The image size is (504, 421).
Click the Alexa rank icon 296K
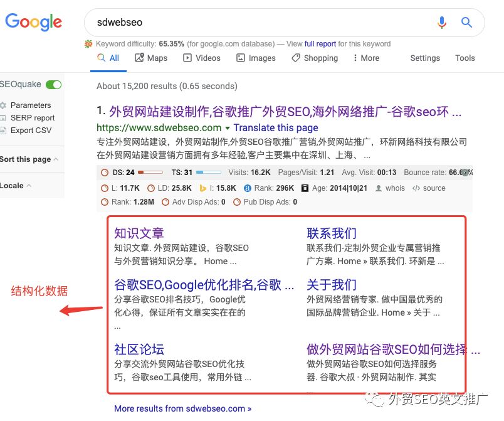coord(248,188)
